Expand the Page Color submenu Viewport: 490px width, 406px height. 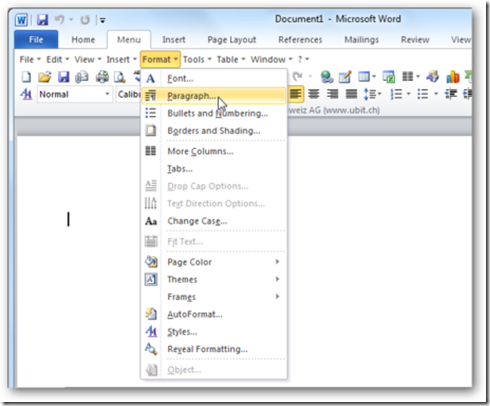pyautogui.click(x=213, y=262)
